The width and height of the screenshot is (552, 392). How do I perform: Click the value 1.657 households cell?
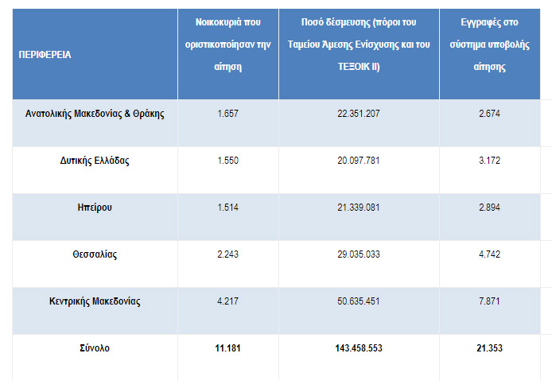tap(227, 113)
